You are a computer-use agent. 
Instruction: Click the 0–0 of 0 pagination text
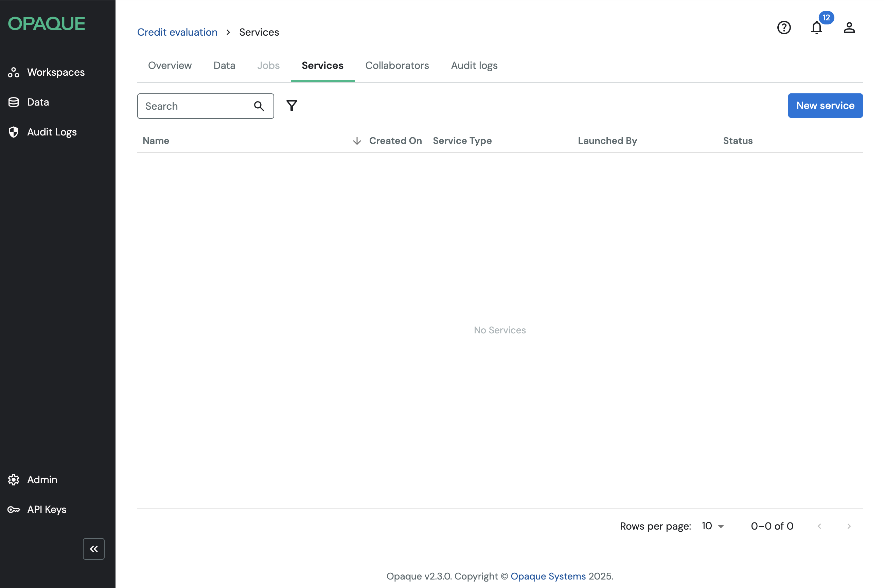772,526
